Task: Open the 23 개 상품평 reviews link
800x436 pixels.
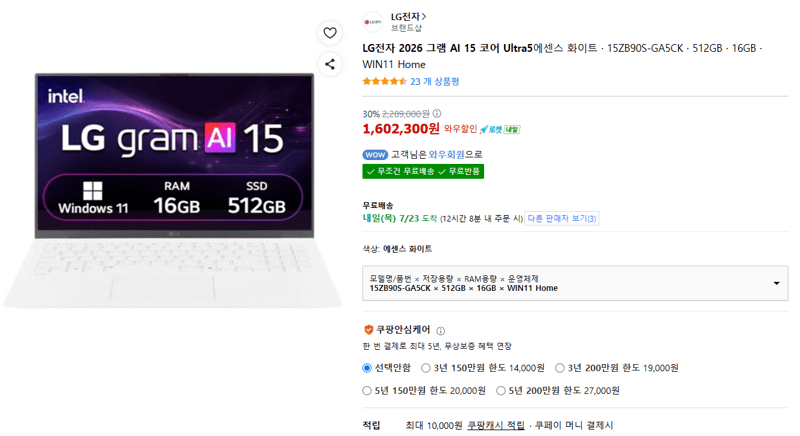Action: pos(435,82)
